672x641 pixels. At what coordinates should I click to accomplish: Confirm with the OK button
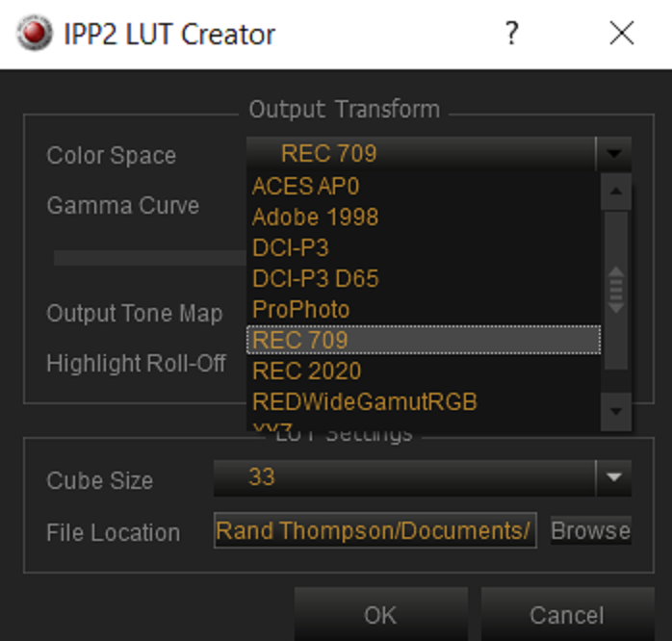381,615
